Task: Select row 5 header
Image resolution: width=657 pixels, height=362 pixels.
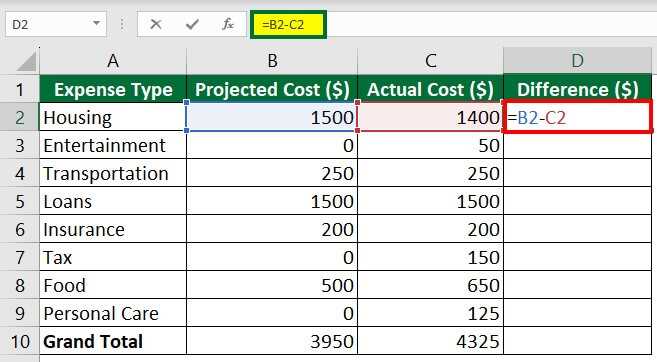Action: click(x=20, y=202)
